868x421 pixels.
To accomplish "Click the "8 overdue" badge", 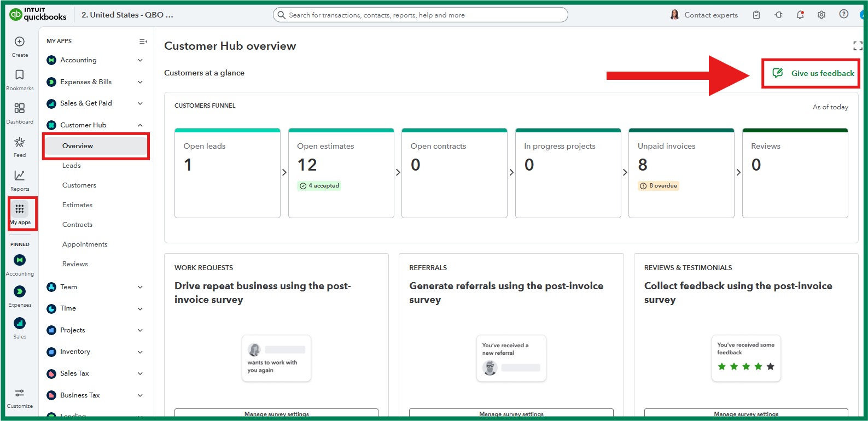I will pos(659,186).
